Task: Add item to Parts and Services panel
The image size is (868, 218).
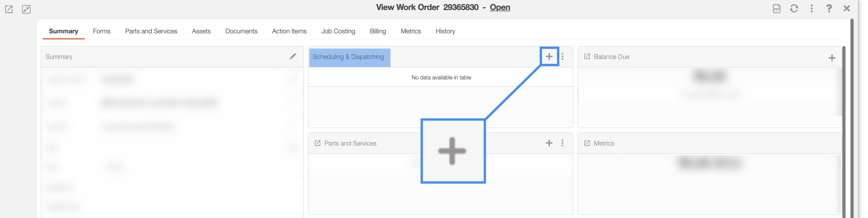Action: pos(549,143)
